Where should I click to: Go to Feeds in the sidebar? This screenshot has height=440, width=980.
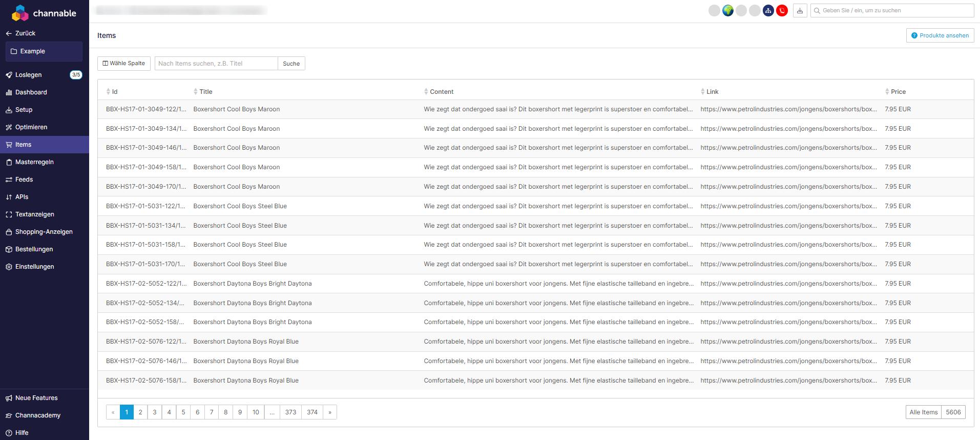coord(24,179)
